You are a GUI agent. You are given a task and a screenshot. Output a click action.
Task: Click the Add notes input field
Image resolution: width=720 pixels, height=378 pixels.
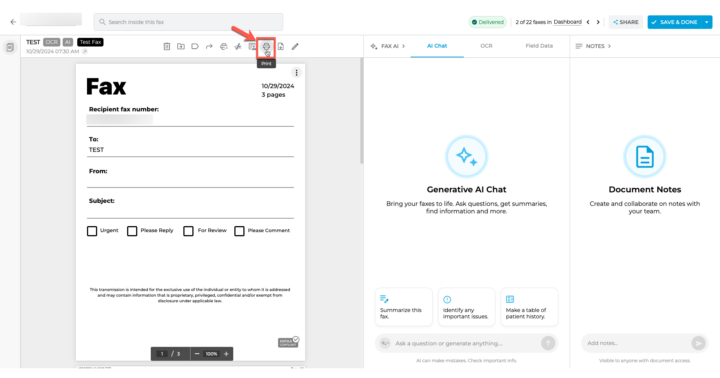point(645,343)
